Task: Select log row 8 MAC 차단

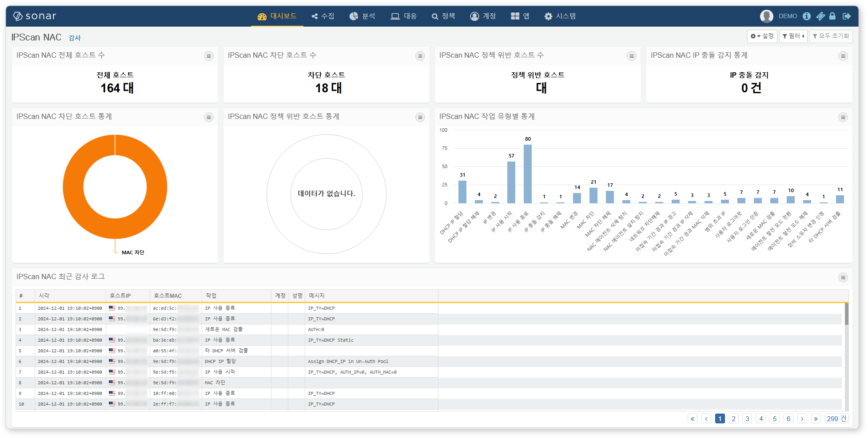Action: [x=429, y=383]
